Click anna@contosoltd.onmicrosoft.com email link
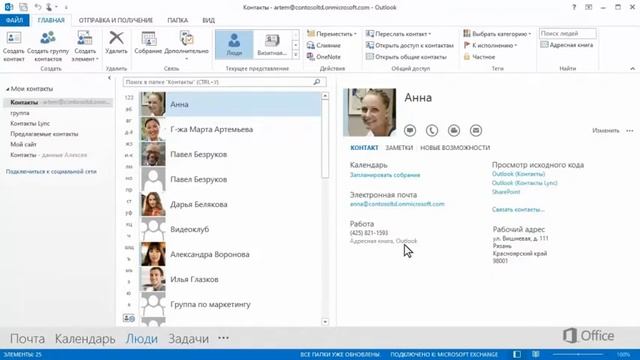 [397, 204]
